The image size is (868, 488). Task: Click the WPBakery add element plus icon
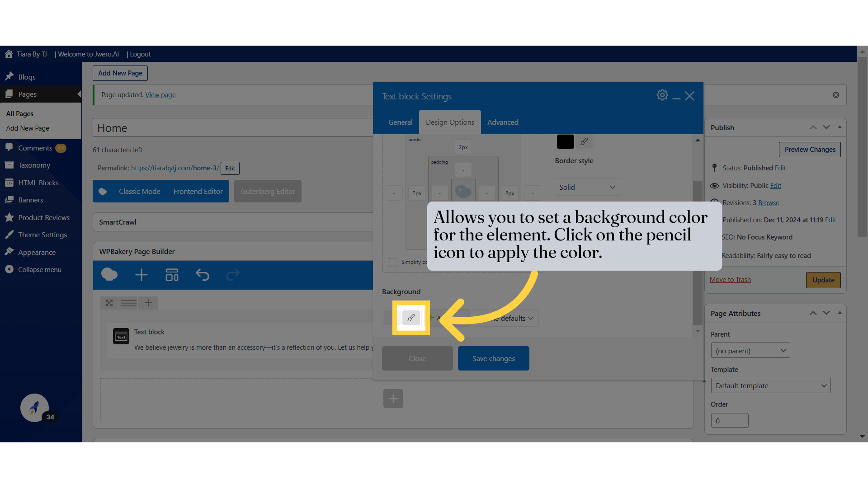point(142,275)
